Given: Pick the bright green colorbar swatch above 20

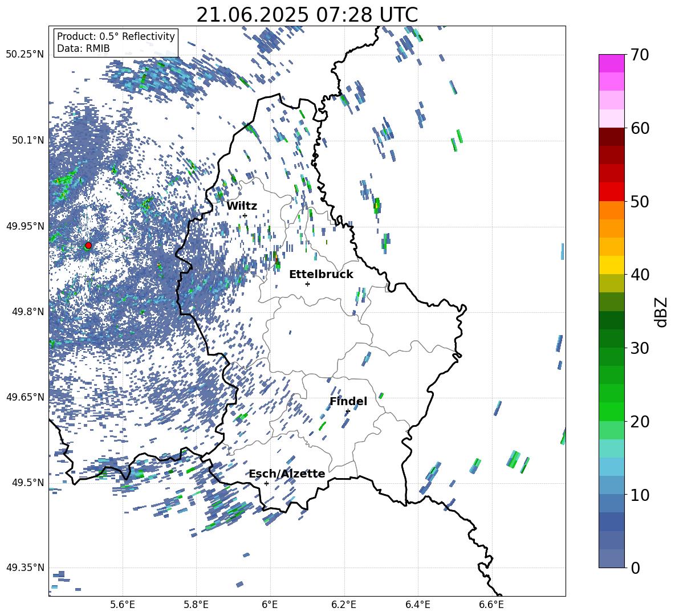Looking at the screenshot, I should (611, 411).
